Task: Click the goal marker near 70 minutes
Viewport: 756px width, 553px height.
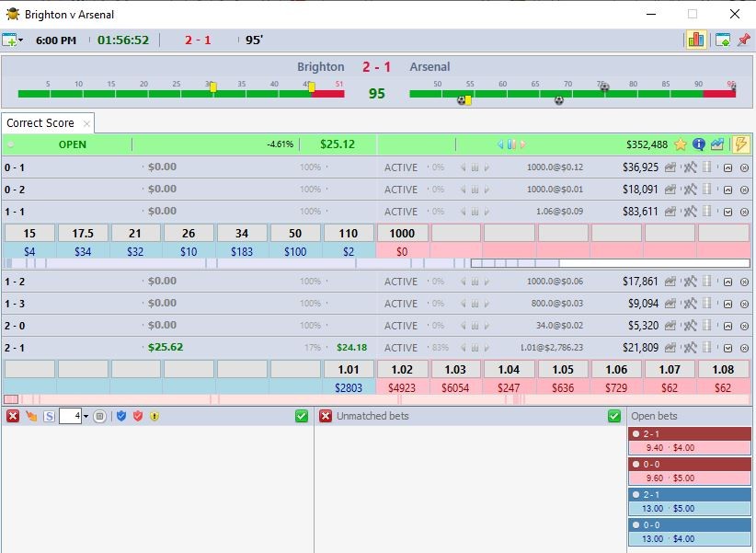Action: click(559, 100)
